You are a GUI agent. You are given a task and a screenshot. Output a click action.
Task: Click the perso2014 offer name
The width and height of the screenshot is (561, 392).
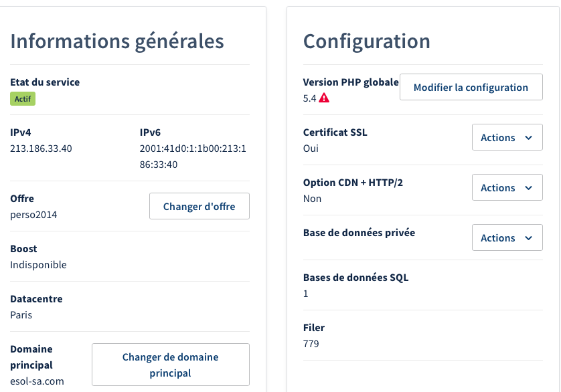pos(34,215)
